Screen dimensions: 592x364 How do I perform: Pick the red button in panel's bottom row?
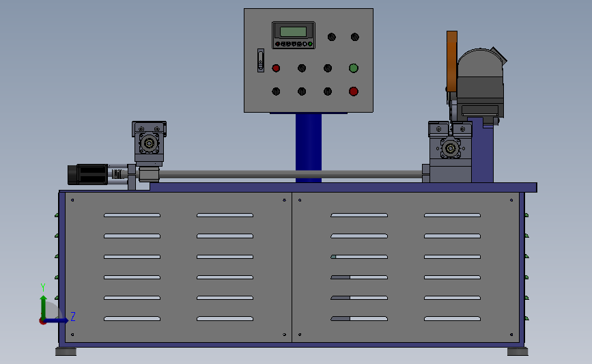click(354, 92)
